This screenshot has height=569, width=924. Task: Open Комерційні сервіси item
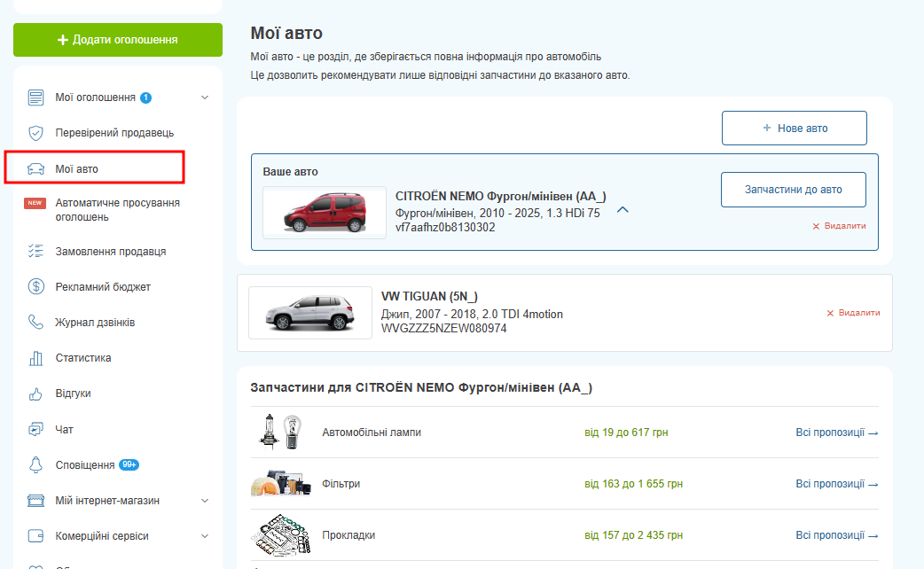102,536
